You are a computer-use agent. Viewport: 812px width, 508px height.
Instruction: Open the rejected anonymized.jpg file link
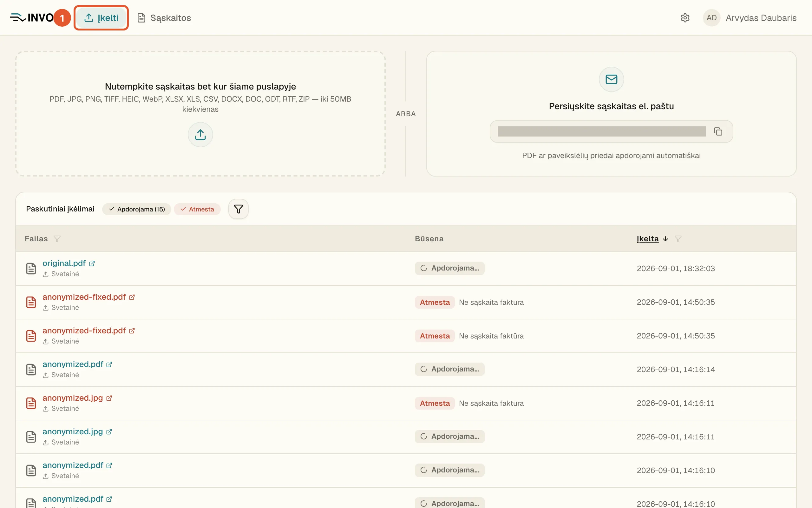point(73,398)
